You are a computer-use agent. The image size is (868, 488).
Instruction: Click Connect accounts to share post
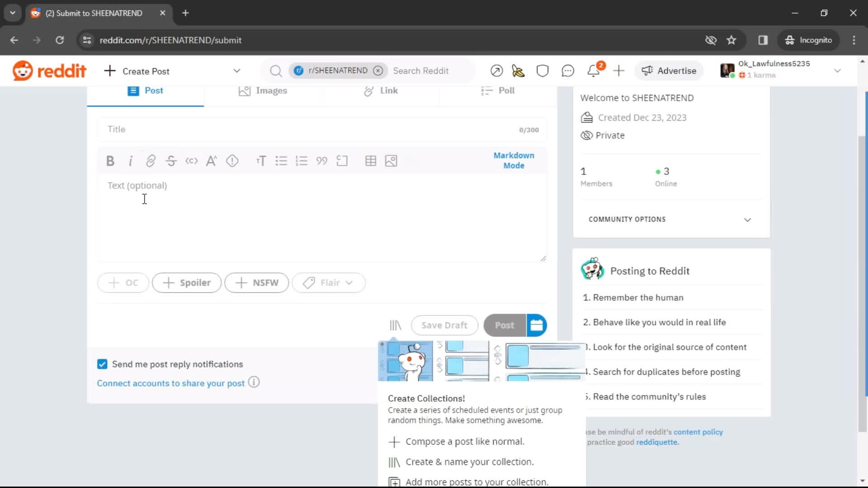click(171, 383)
